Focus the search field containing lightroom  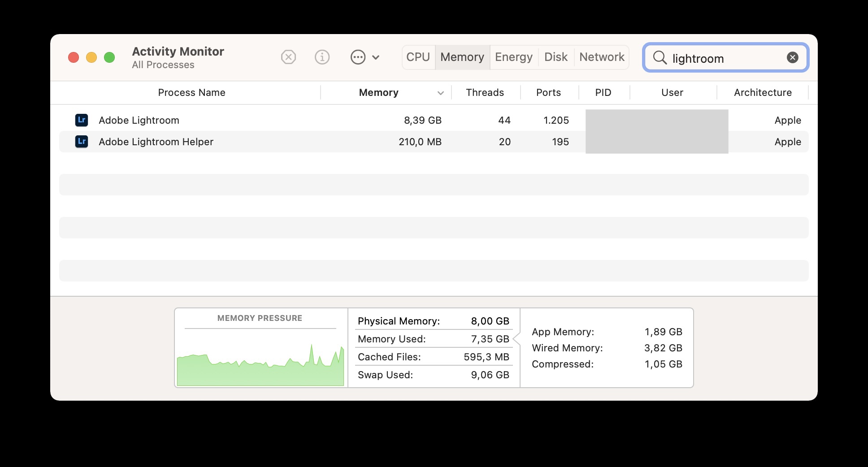coord(726,57)
